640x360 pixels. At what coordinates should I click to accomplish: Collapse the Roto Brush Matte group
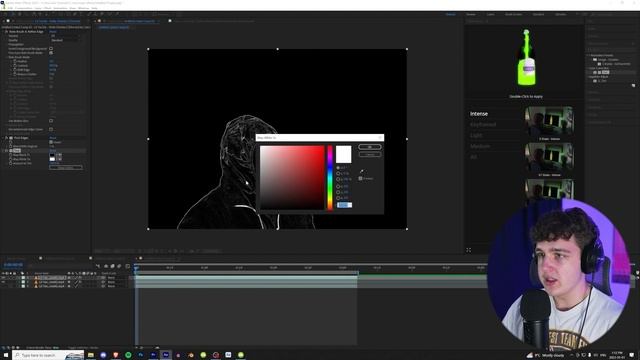click(x=7, y=57)
